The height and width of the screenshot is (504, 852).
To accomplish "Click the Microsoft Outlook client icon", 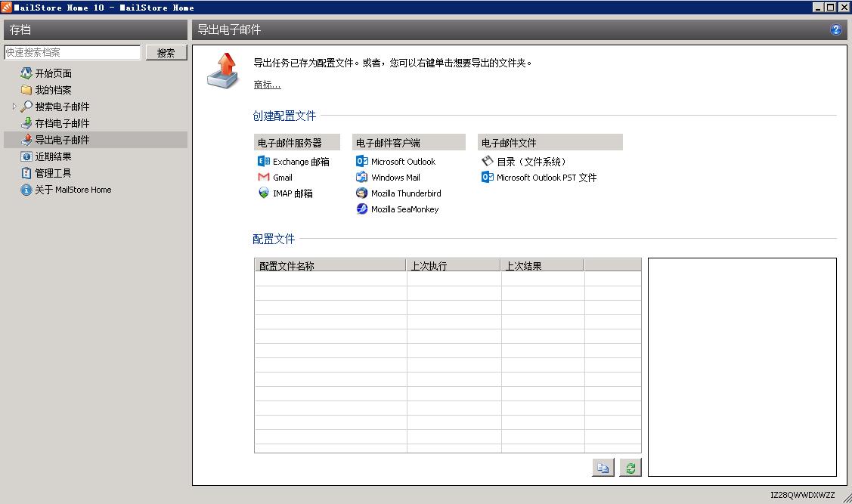I will click(x=362, y=161).
